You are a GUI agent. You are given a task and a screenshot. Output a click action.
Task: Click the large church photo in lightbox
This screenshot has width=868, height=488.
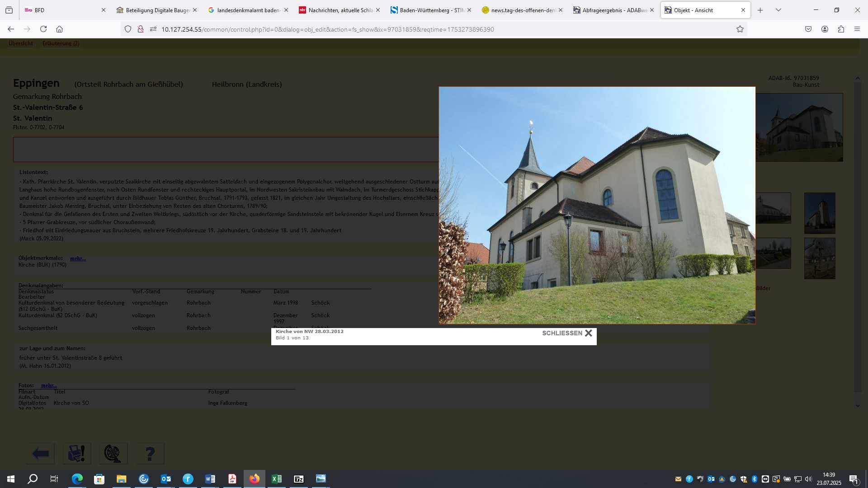click(597, 206)
